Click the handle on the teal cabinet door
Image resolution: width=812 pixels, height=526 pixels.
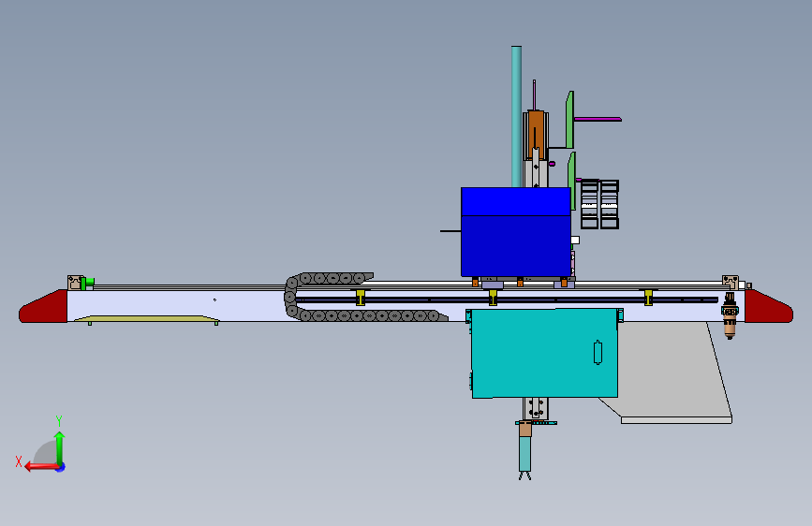[598, 353]
